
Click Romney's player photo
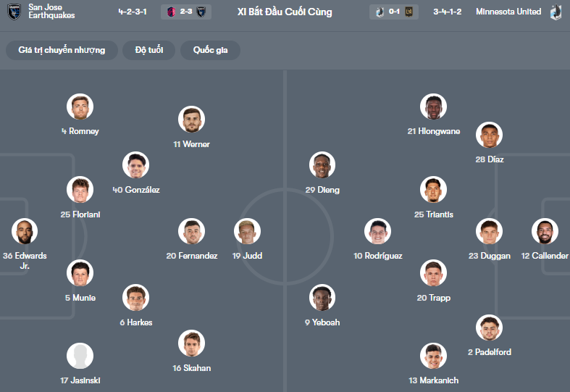tap(80, 107)
